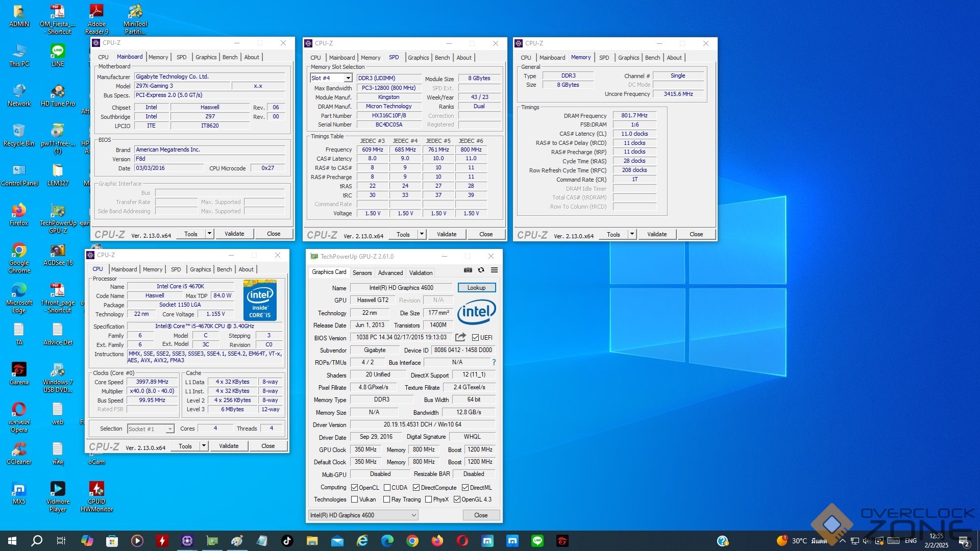Click the ENG language indicator in tray

coord(911,541)
